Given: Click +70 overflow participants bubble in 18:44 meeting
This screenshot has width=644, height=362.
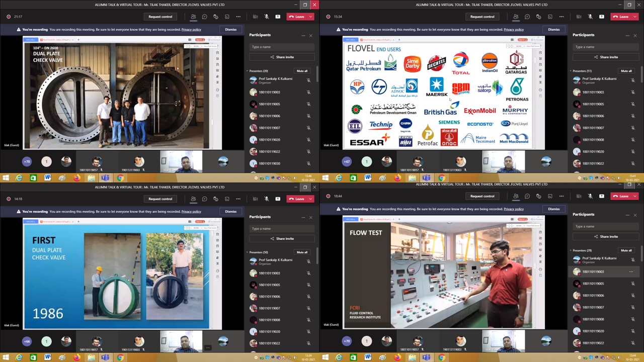Looking at the screenshot, I should tap(347, 341).
